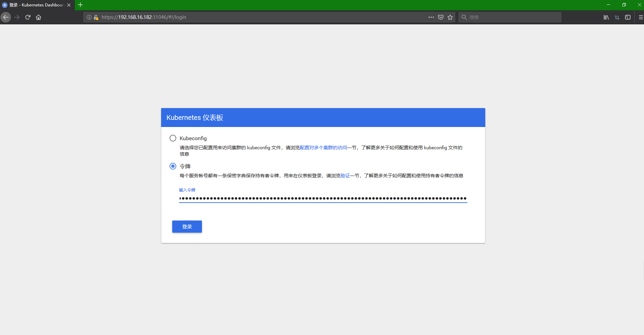Reload the current page
The width and height of the screenshot is (644, 335).
28,17
